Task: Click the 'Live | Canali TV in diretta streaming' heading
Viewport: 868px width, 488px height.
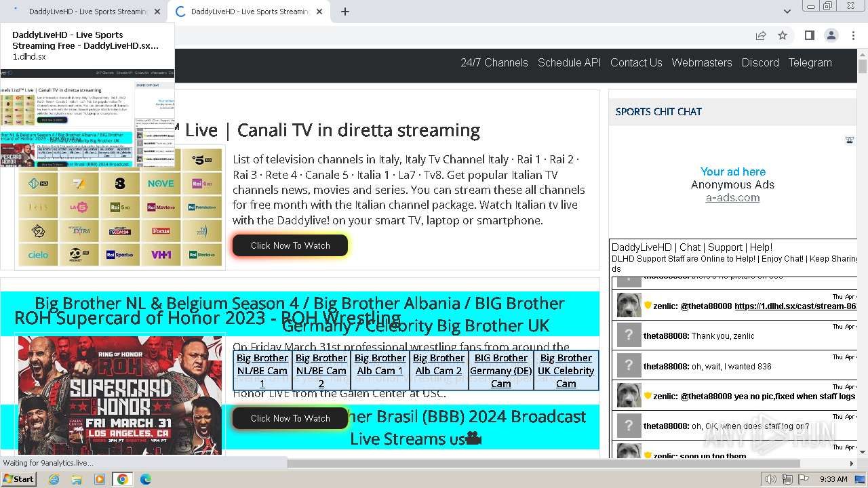Action: (x=332, y=130)
